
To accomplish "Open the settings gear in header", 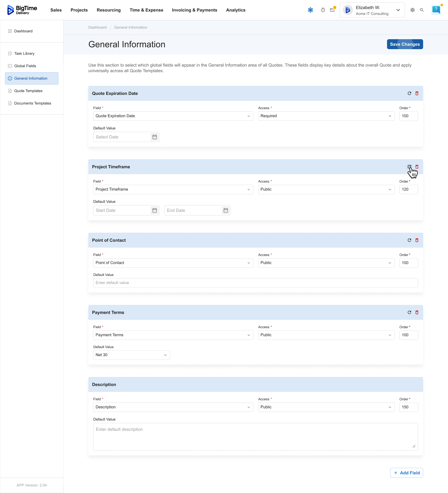I will (x=413, y=10).
